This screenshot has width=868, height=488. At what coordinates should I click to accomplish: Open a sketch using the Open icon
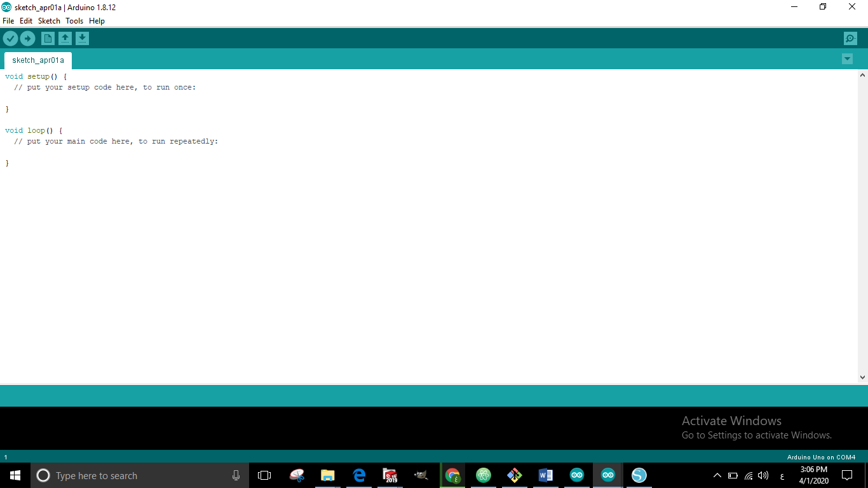tap(65, 39)
